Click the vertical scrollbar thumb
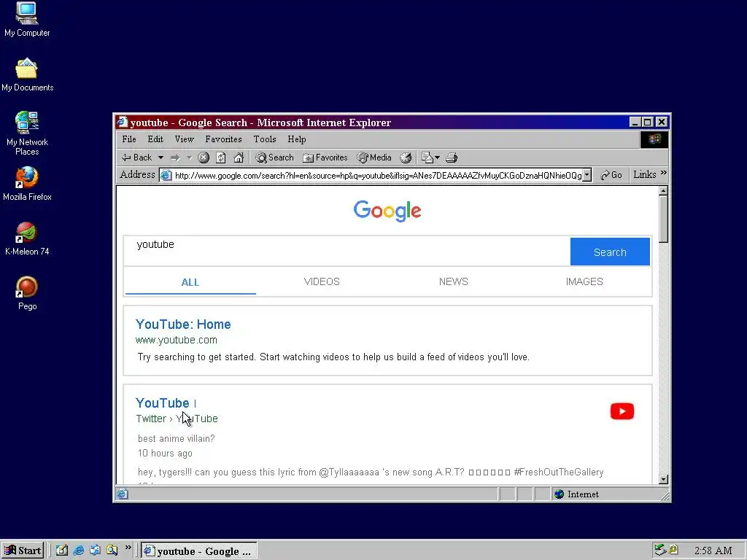747x560 pixels. tap(663, 219)
